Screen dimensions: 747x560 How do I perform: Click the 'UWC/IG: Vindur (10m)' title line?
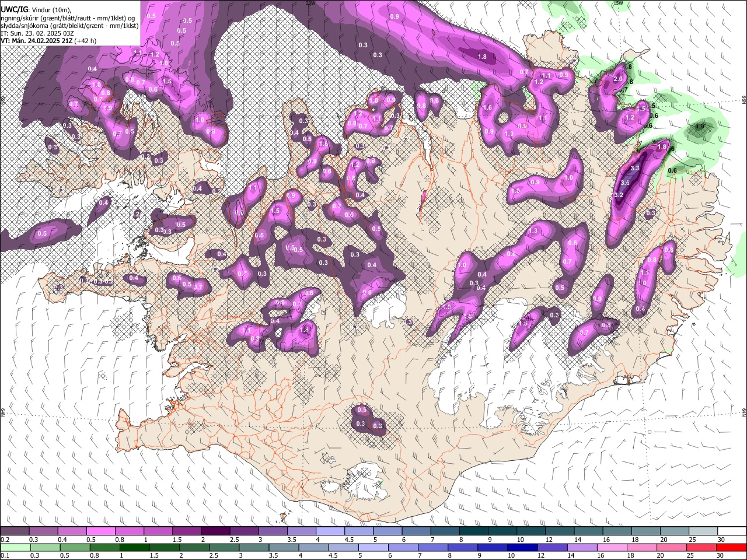(x=36, y=10)
